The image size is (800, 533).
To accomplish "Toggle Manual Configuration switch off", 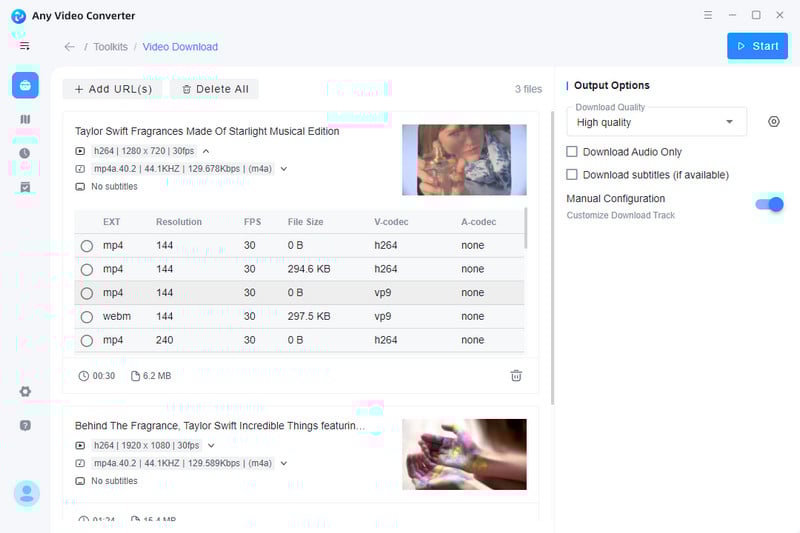I will pyautogui.click(x=769, y=205).
